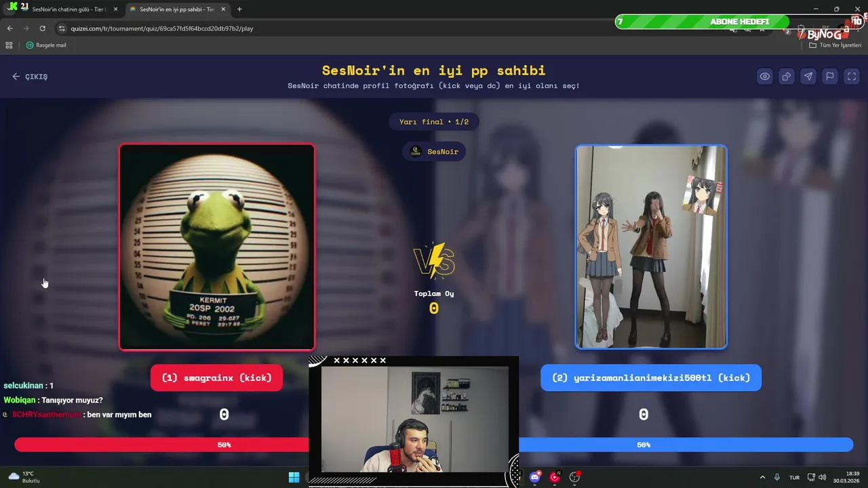Click the browser back arrow

coord(9,28)
